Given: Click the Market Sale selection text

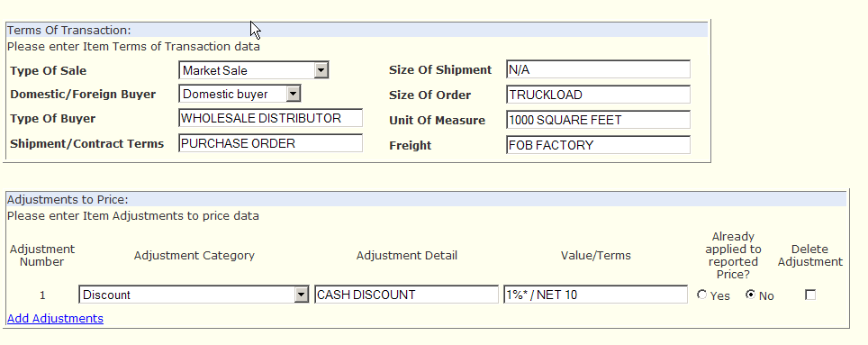Looking at the screenshot, I should click(x=215, y=71).
